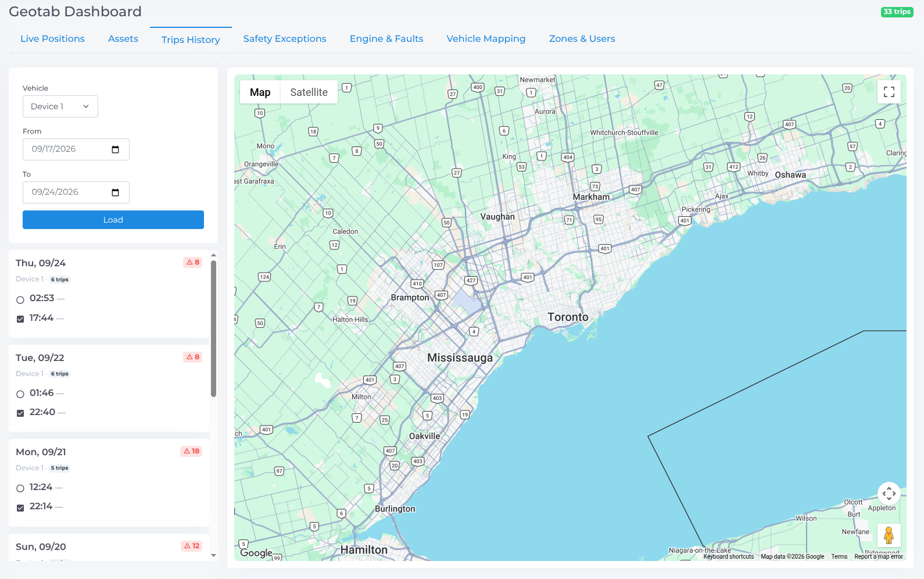Uncheck the 17:44 trip checkbox
This screenshot has width=924, height=579.
pyautogui.click(x=20, y=319)
